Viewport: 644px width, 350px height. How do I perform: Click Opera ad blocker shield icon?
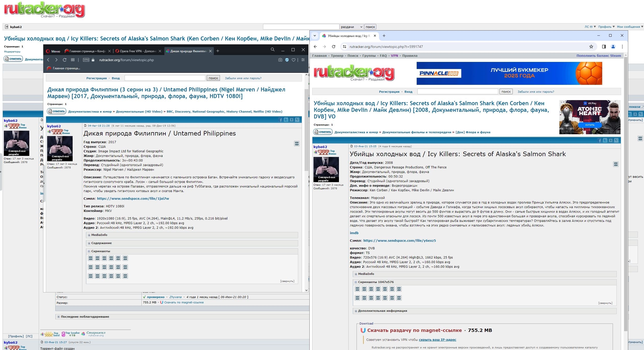tap(287, 60)
